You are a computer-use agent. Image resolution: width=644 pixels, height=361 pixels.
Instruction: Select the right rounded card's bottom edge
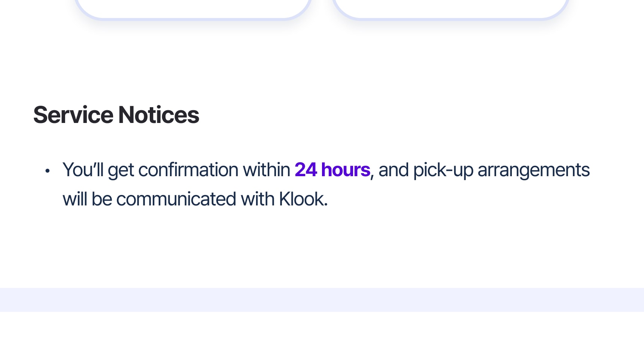[x=450, y=17]
